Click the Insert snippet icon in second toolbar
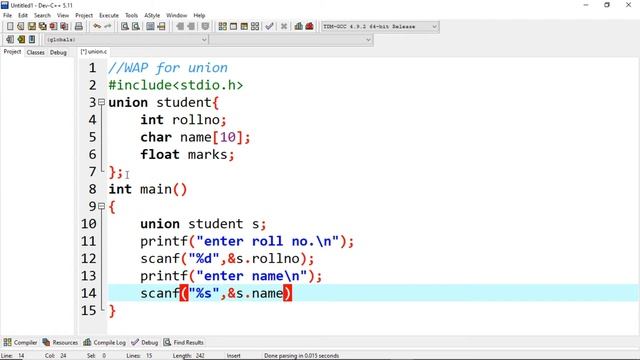This screenshot has width=640, height=360. pyautogui.click(x=10, y=40)
